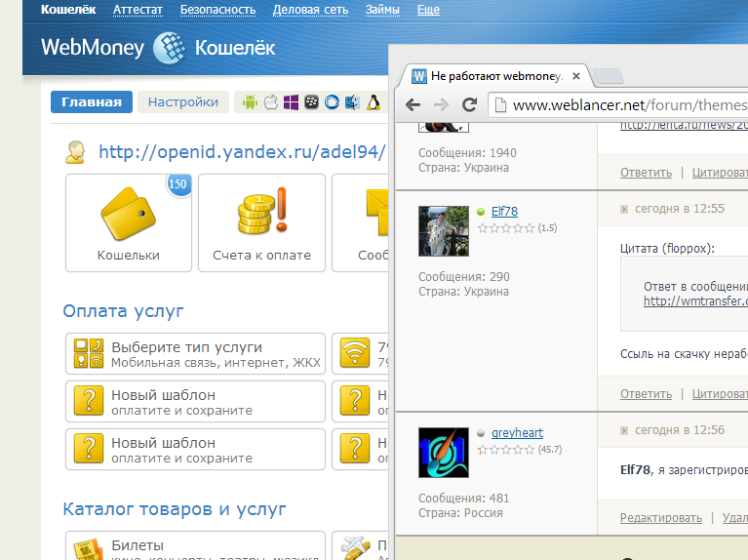Click the browser address bar
The height and width of the screenshot is (560, 748).
pyautogui.click(x=624, y=105)
